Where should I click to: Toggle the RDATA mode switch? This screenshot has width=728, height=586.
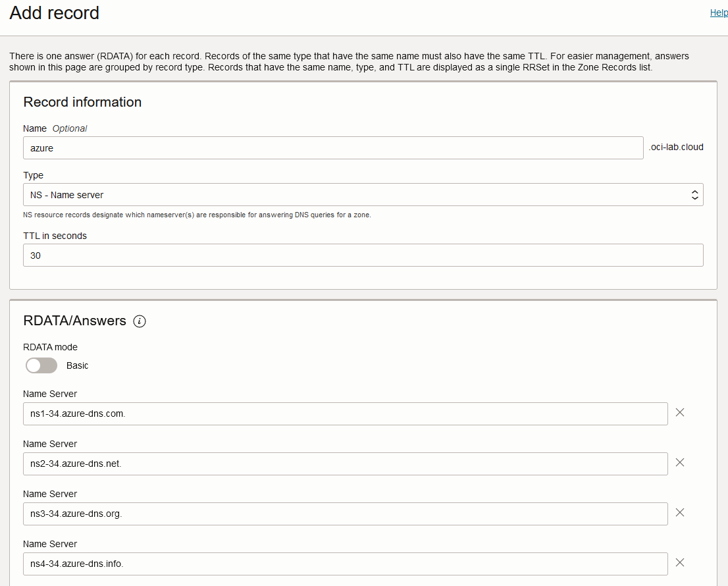point(41,365)
